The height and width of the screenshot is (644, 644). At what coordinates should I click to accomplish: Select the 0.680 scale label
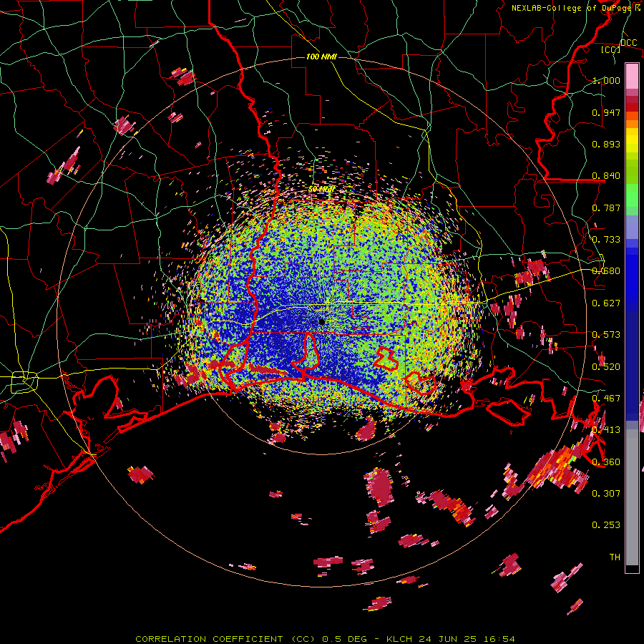(x=606, y=271)
